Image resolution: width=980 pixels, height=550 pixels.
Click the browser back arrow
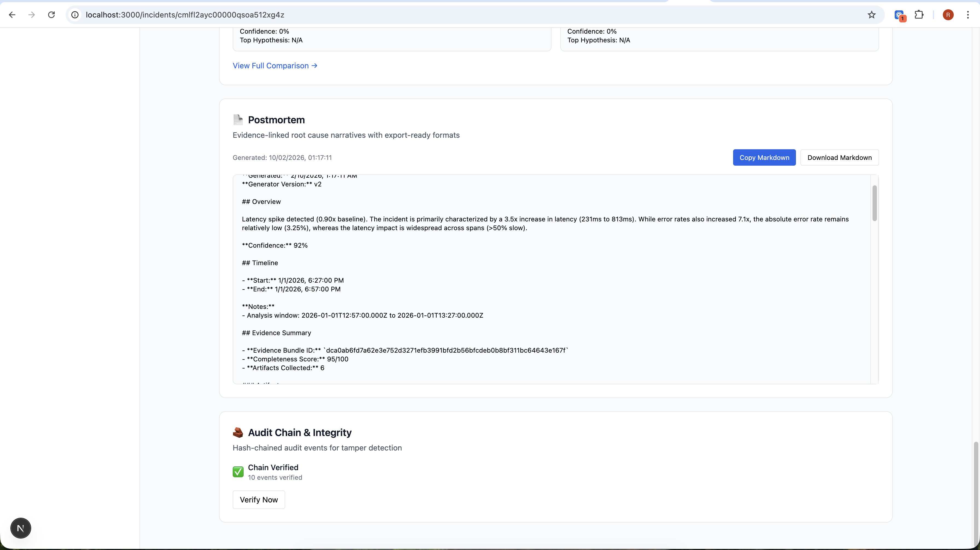click(x=12, y=15)
